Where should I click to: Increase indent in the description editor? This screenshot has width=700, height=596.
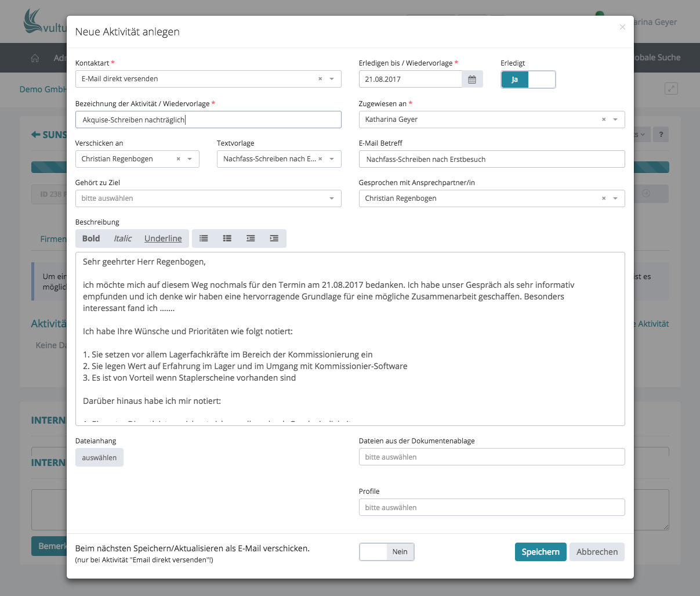pyautogui.click(x=274, y=239)
